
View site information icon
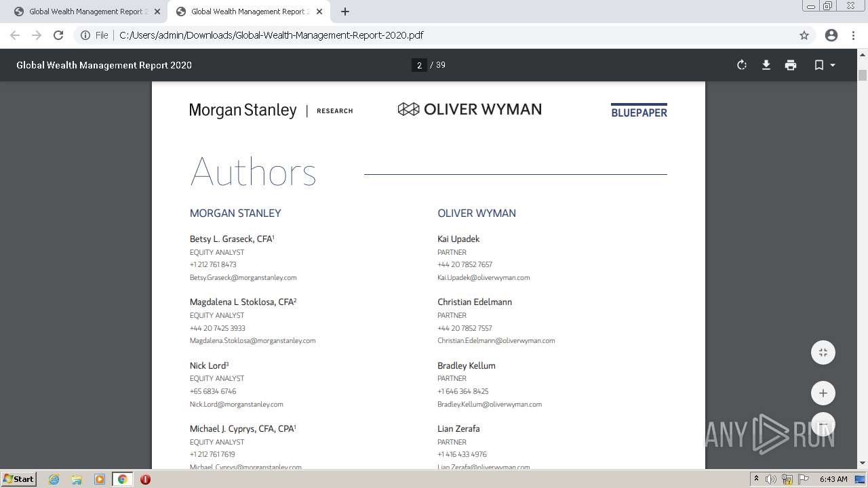pos(85,35)
